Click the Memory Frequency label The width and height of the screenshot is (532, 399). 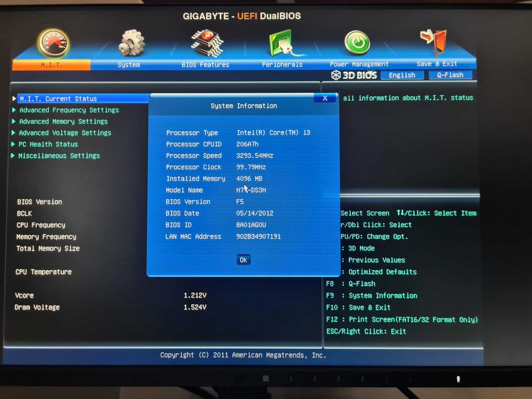click(x=46, y=237)
